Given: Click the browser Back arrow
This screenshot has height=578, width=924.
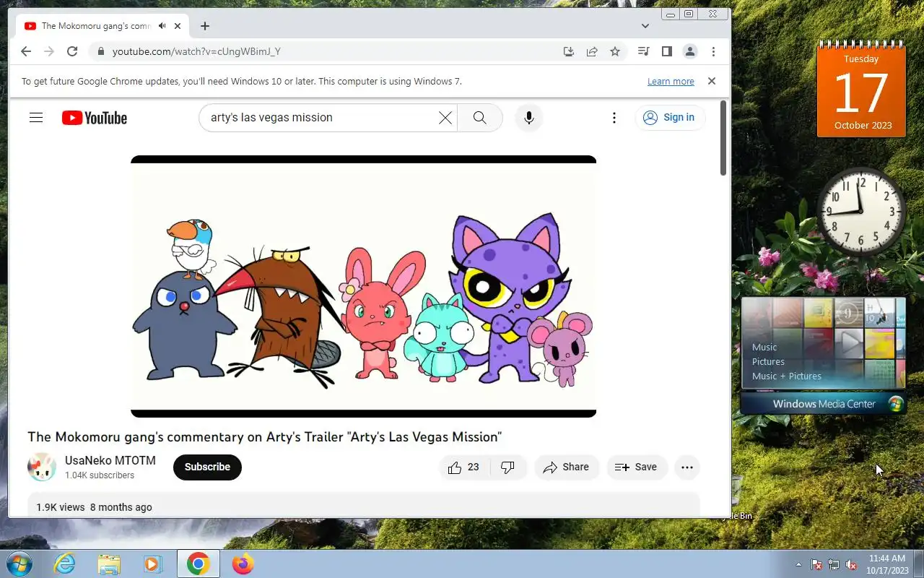Looking at the screenshot, I should (26, 51).
